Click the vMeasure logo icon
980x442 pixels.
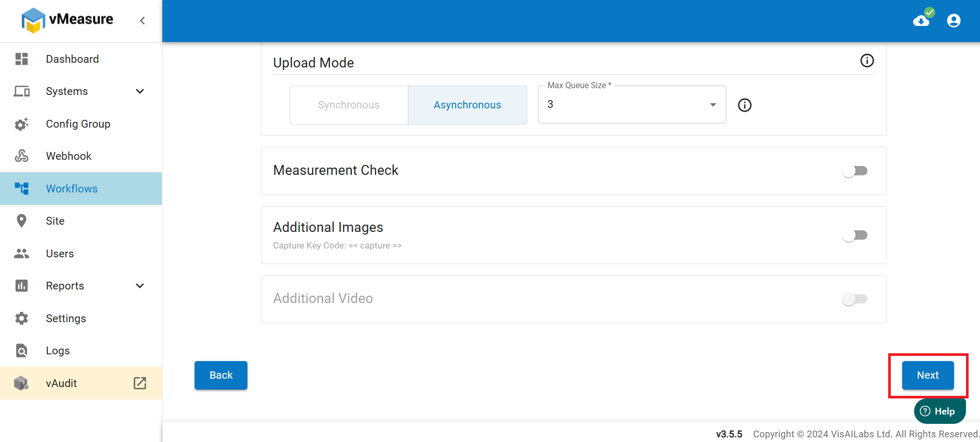pos(33,20)
